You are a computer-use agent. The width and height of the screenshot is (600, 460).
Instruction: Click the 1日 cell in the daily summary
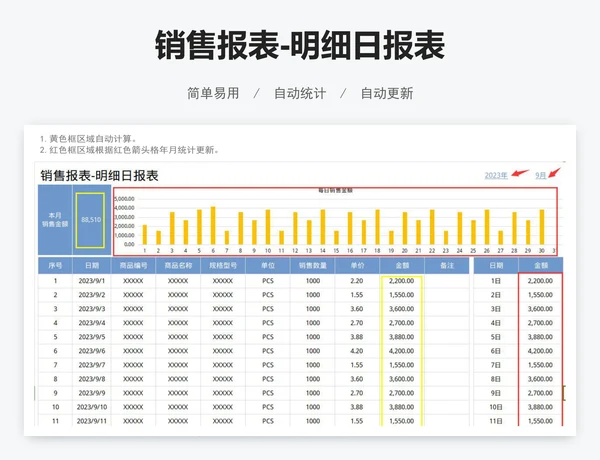(496, 281)
